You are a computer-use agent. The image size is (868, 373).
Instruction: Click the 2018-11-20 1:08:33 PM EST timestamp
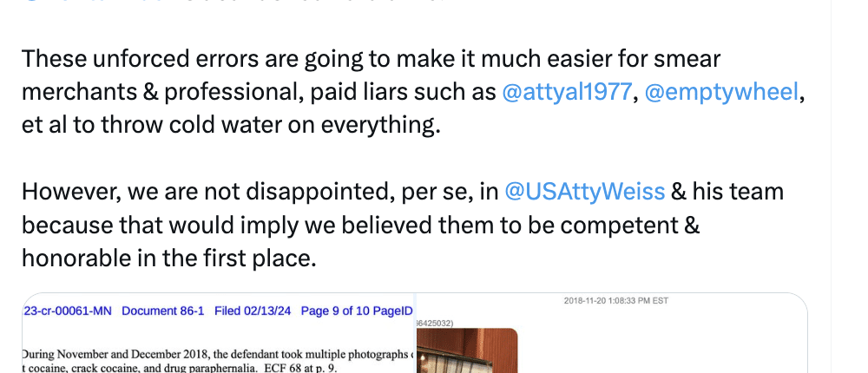point(615,301)
